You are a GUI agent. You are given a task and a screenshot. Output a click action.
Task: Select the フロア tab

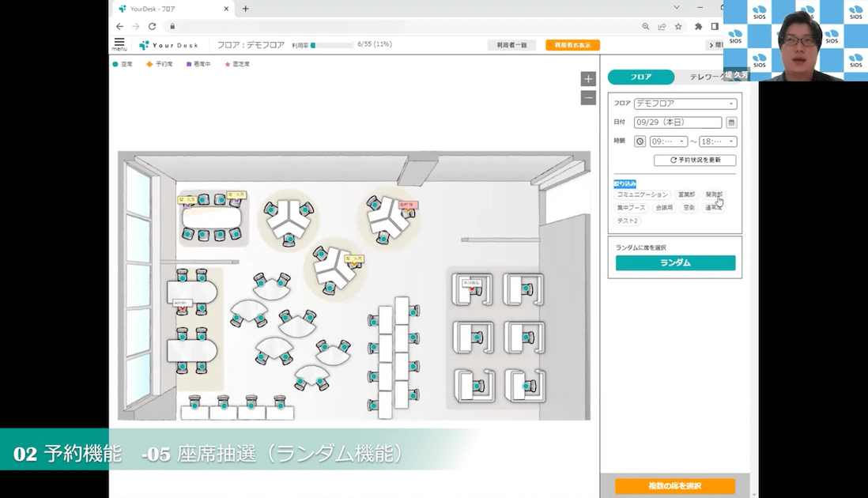640,76
